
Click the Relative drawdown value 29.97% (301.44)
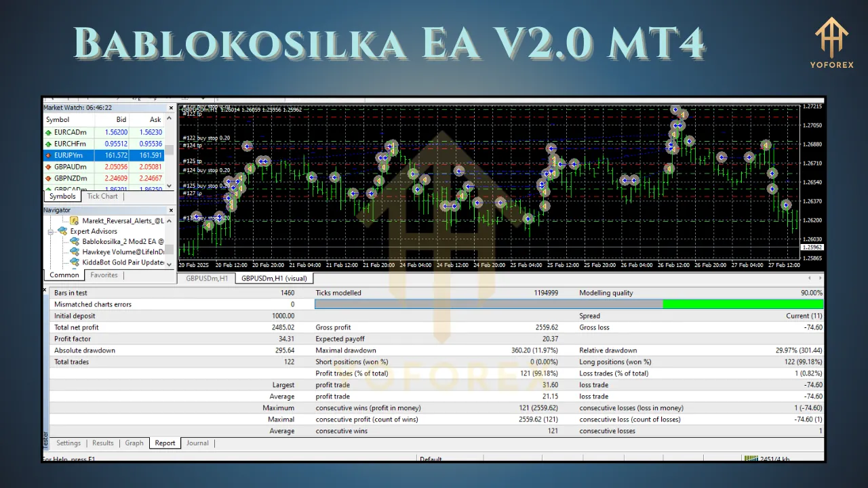coord(799,350)
